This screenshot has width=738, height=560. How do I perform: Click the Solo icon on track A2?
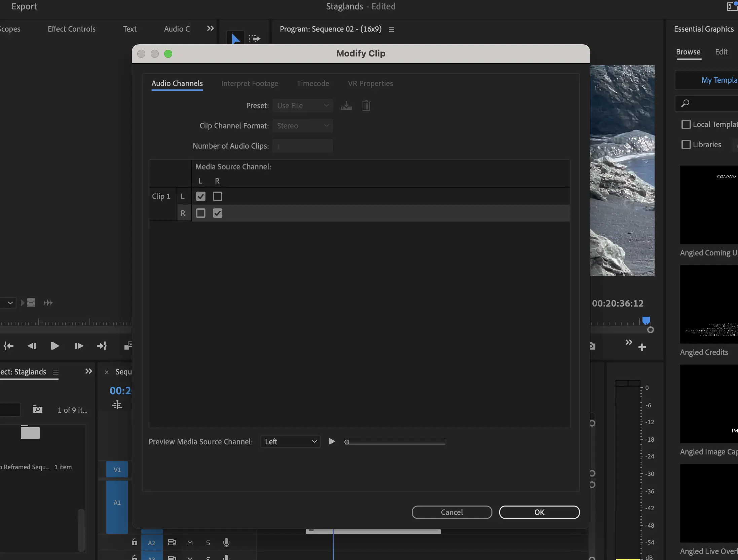[x=208, y=542]
